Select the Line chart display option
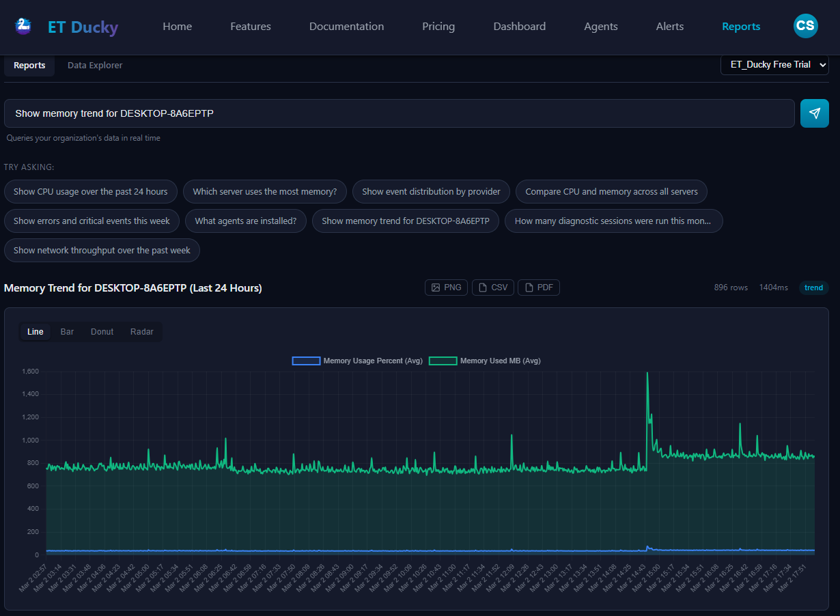Viewport: 840px width, 616px height. [35, 331]
